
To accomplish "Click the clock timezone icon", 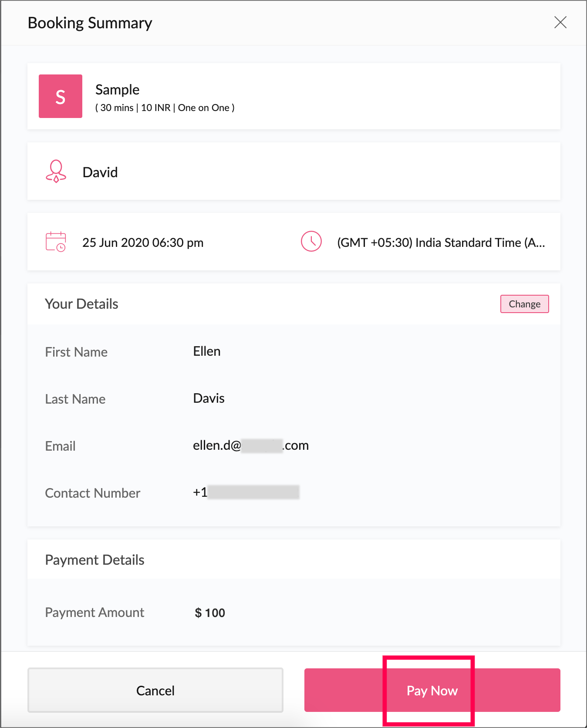I will 311,241.
